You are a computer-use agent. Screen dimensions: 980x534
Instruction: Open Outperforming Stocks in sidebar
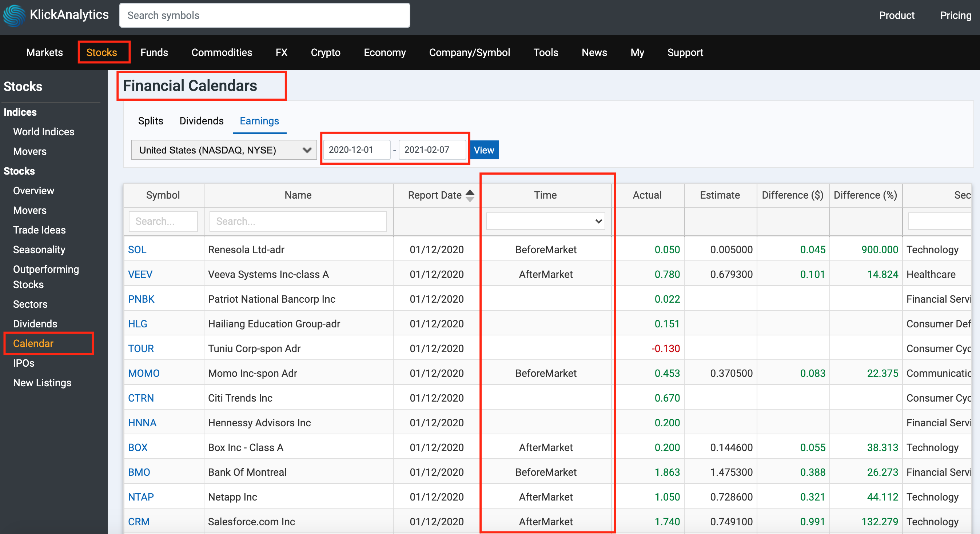(x=46, y=277)
